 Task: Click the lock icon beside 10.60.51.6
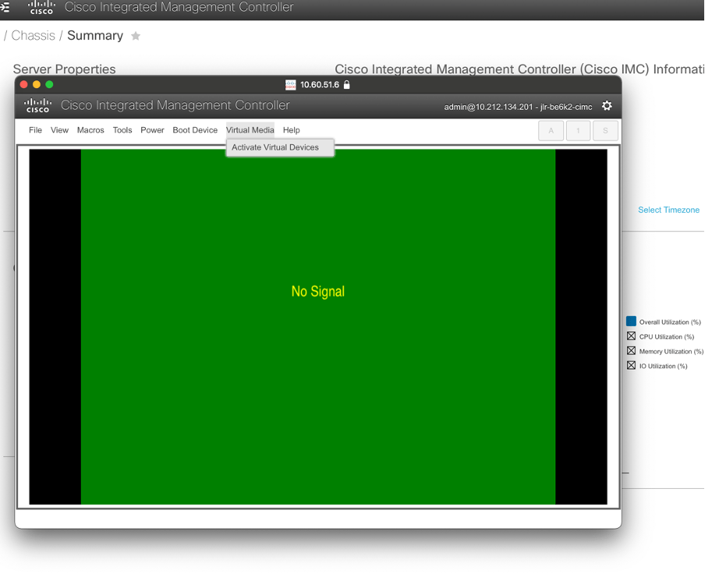[347, 84]
